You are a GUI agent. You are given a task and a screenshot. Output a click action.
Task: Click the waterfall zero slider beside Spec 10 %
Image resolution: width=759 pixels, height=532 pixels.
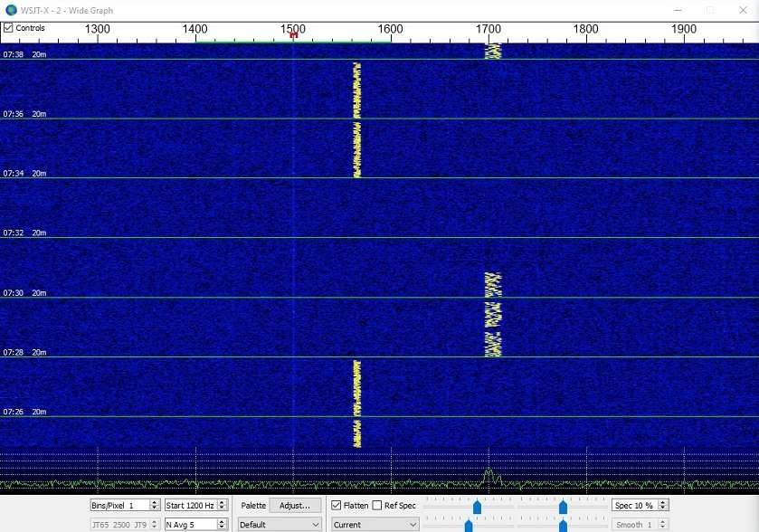(563, 507)
